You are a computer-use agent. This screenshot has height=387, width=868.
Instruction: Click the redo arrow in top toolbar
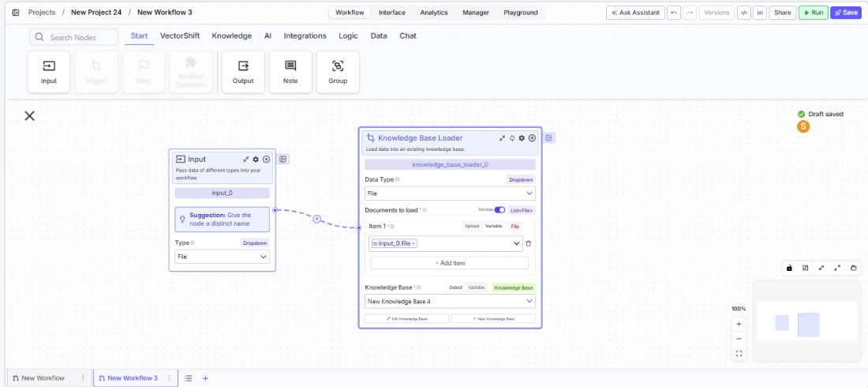click(x=690, y=13)
